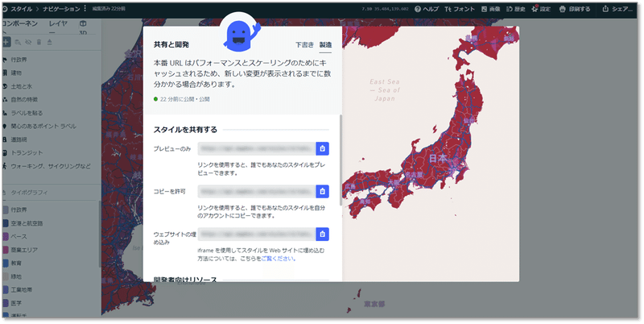
Task: Click the add component plus button
Action: [6, 42]
